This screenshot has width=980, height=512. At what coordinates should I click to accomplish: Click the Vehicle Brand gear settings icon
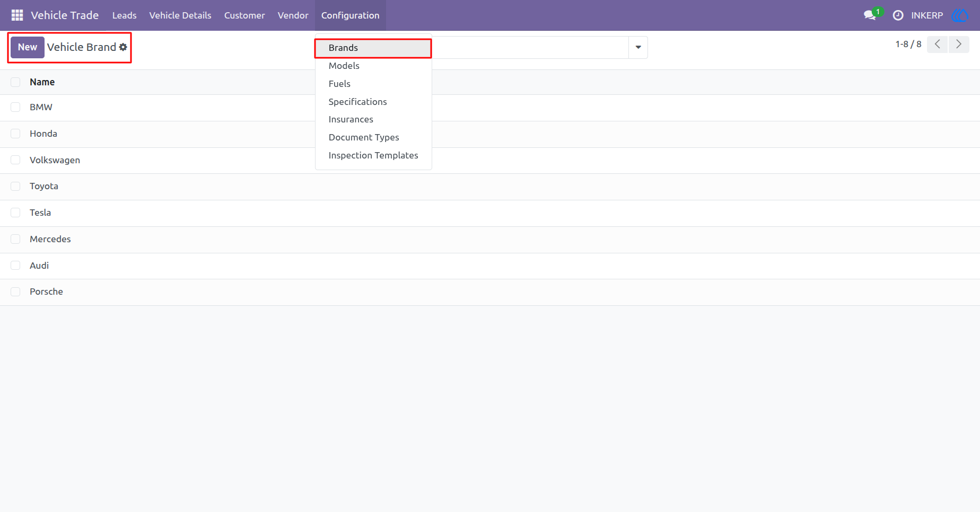pyautogui.click(x=123, y=47)
